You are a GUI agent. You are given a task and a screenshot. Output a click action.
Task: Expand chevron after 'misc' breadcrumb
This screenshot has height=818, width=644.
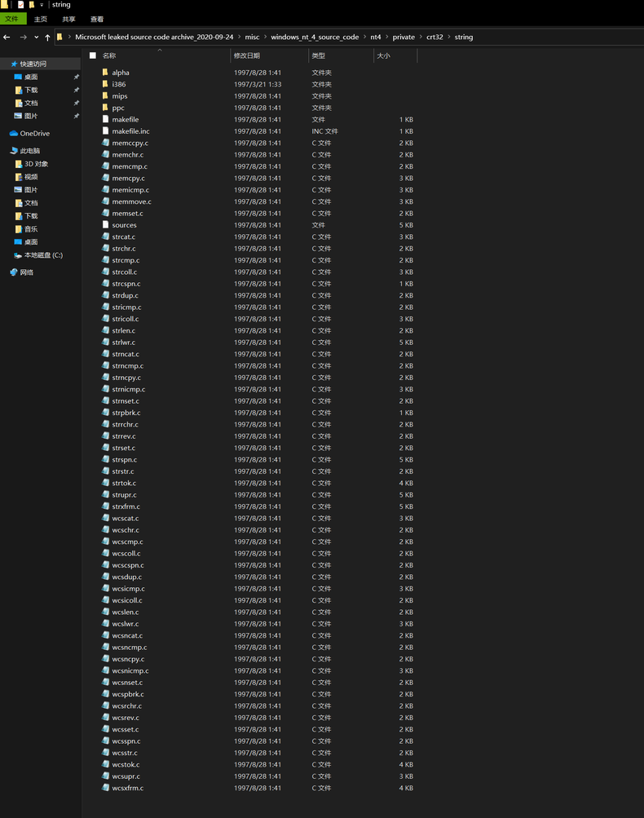[265, 37]
